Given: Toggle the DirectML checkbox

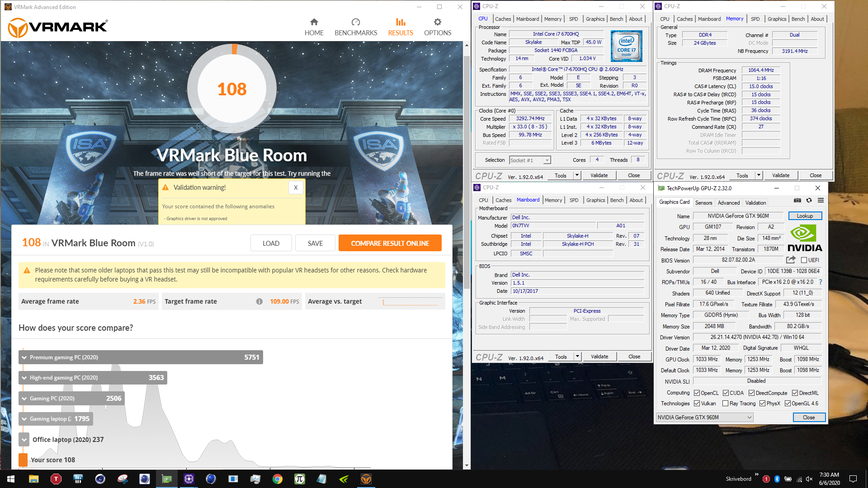Looking at the screenshot, I should point(795,393).
